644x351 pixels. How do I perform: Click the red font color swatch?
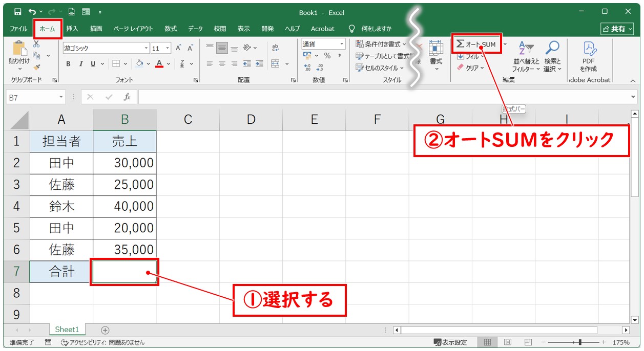point(159,64)
